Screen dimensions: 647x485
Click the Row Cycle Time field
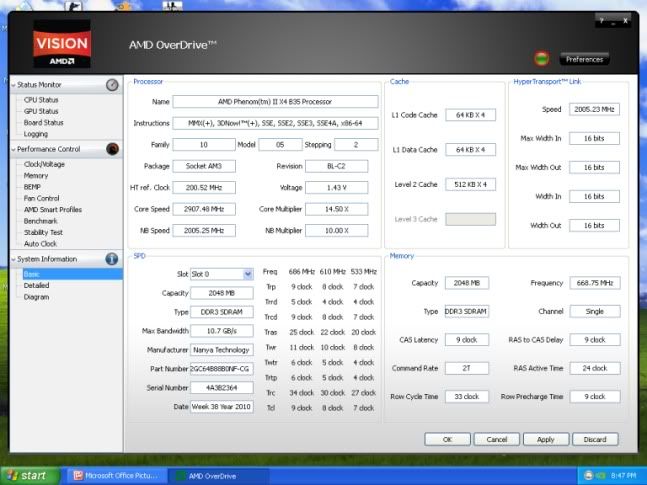467,396
